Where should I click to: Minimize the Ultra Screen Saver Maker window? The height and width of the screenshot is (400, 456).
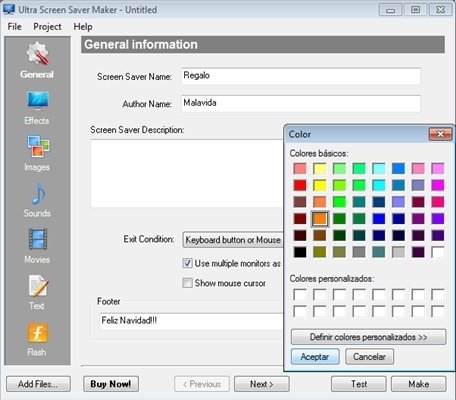(x=390, y=10)
